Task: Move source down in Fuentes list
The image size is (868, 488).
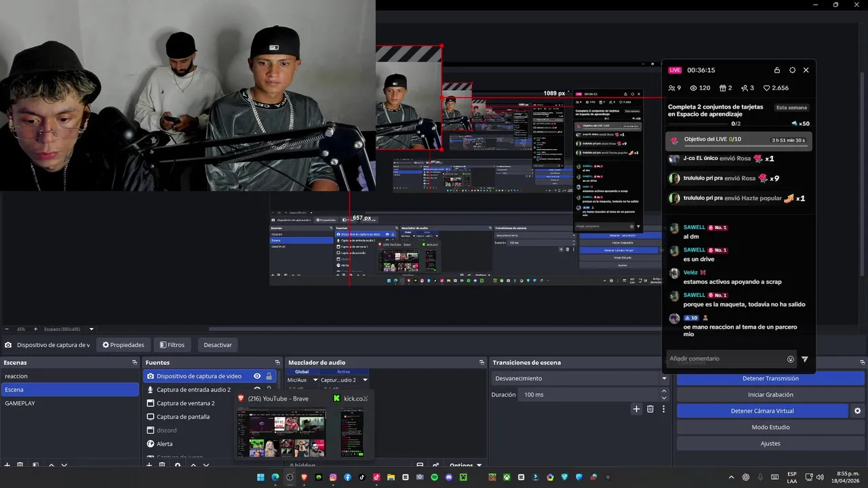Action: click(206, 465)
